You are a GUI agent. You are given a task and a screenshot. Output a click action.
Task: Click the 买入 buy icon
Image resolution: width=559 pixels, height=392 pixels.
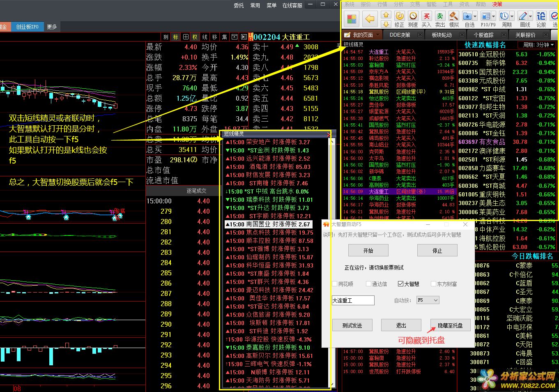click(427, 16)
